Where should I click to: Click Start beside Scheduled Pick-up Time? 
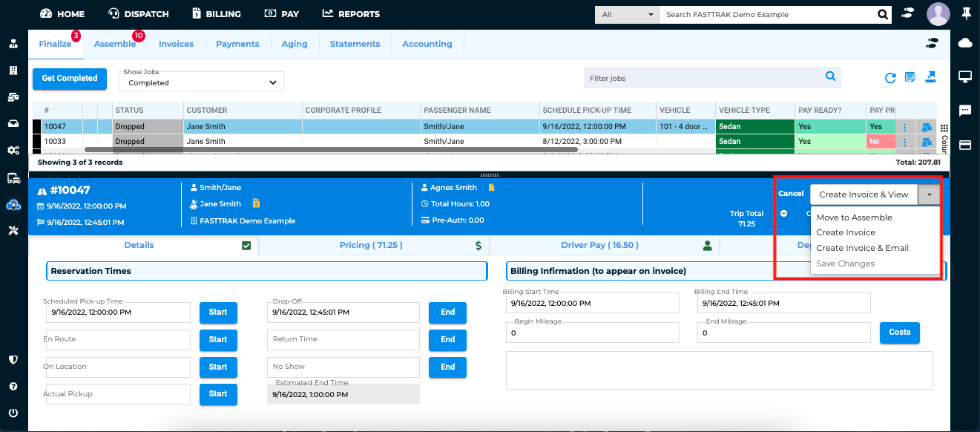coord(218,312)
